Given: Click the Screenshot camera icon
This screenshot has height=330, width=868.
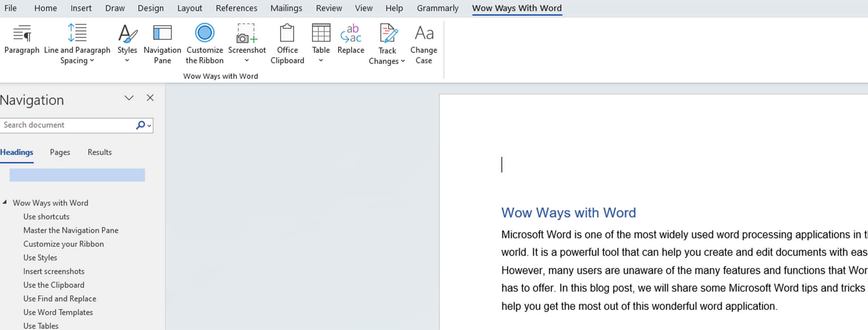Looking at the screenshot, I should pos(247,33).
